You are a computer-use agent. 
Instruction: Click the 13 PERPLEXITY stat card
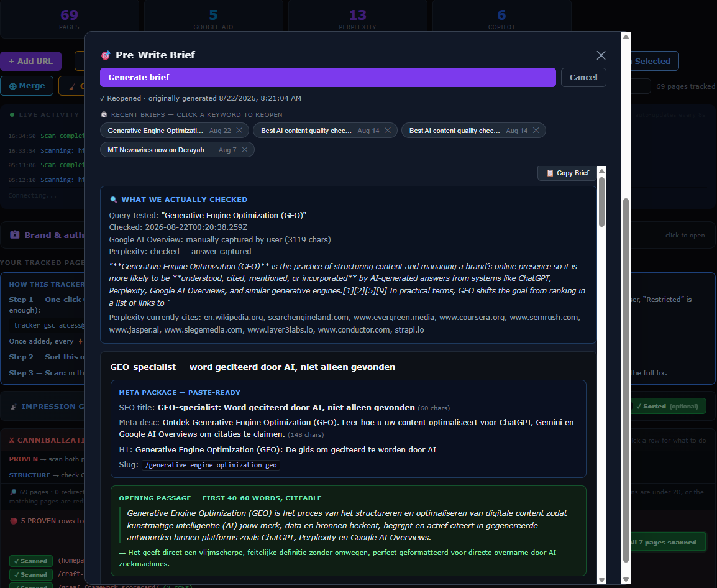(358, 19)
